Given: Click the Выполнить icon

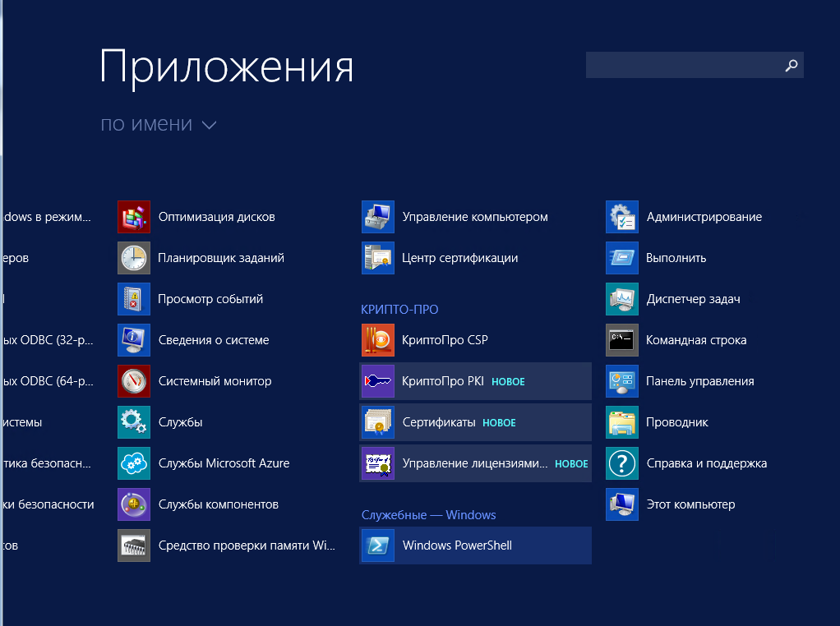Looking at the screenshot, I should pos(622,258).
